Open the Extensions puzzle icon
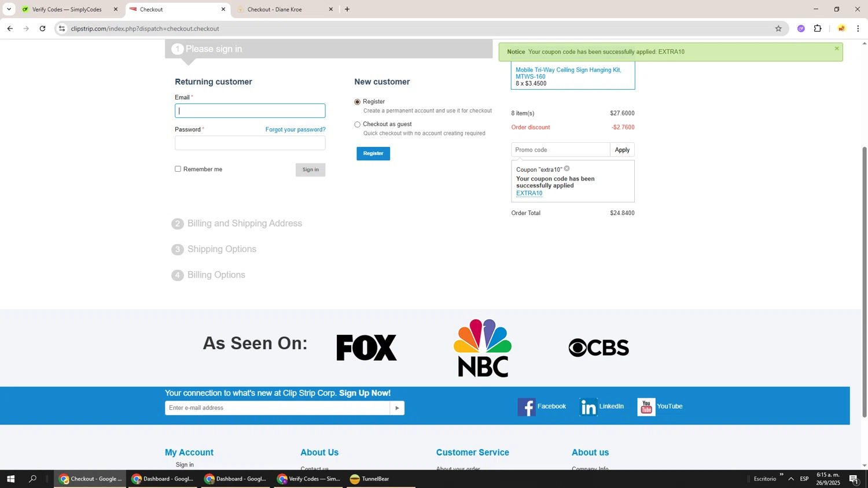 pos(818,28)
